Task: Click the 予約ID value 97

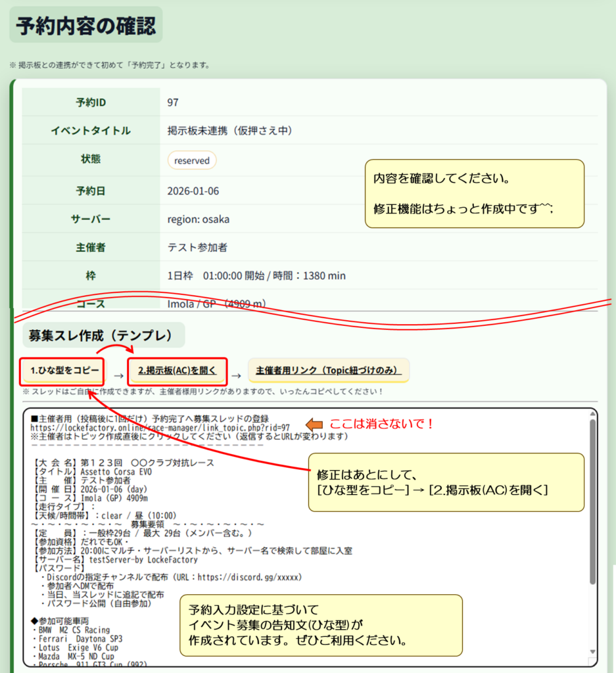Action: click(173, 103)
